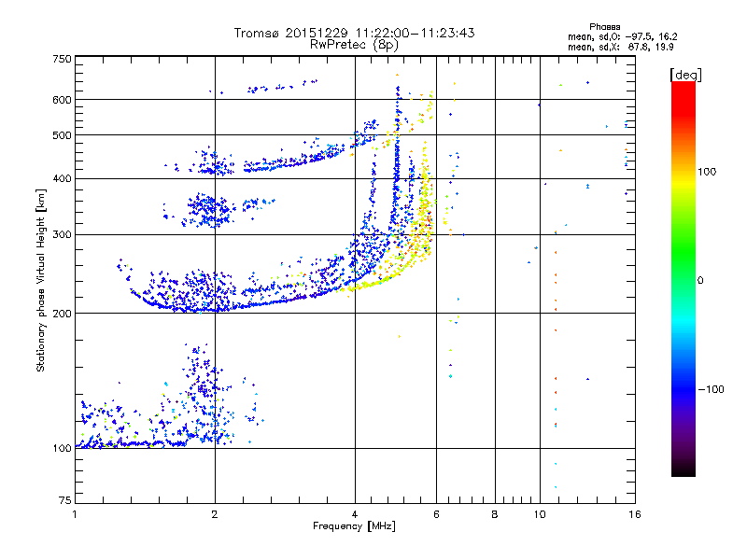Viewport: 747px width, 560px height.
Task: Click the colorbar tick label "-100"
Action: [x=712, y=389]
